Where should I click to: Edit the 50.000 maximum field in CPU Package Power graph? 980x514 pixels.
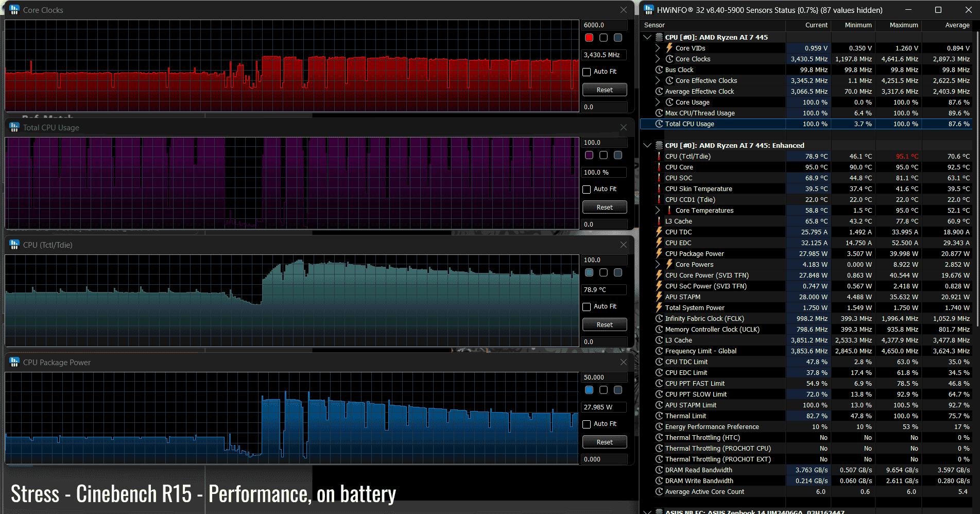[x=605, y=377]
